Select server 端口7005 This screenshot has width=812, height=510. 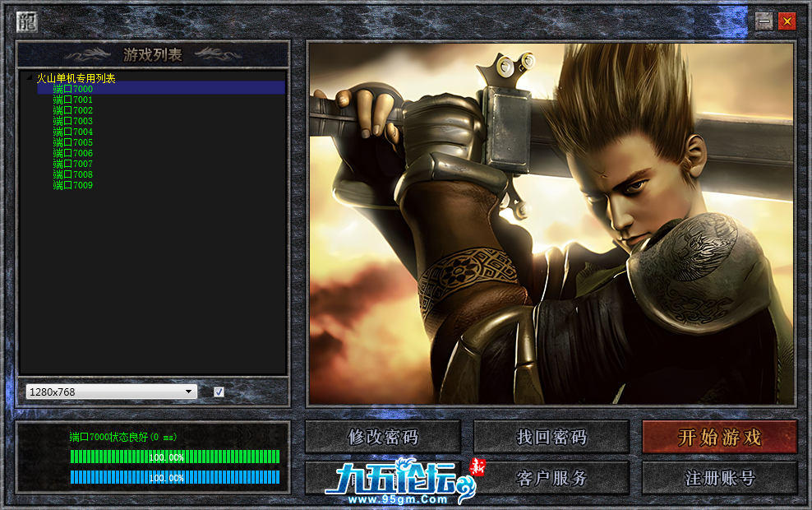pos(73,142)
